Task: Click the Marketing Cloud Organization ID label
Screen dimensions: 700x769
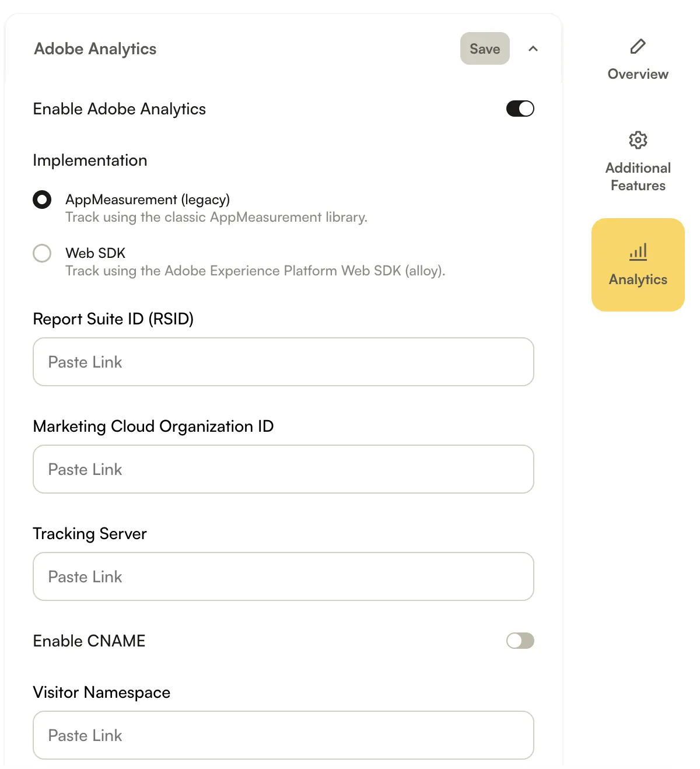Action: [x=153, y=427]
